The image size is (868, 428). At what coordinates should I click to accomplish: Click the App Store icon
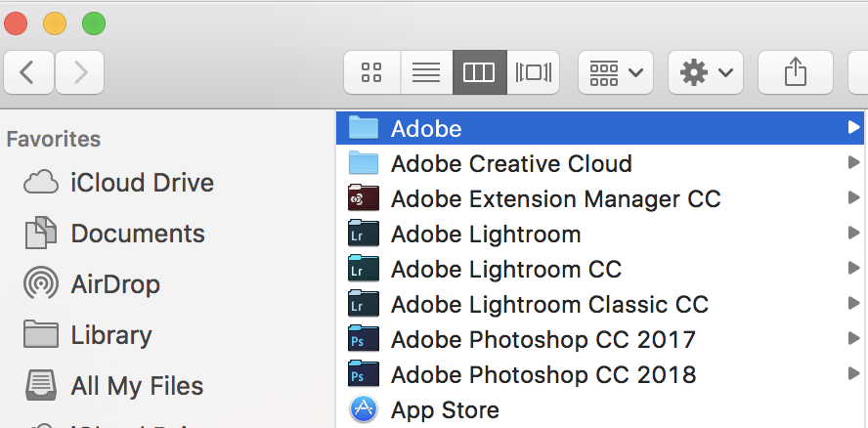(364, 409)
